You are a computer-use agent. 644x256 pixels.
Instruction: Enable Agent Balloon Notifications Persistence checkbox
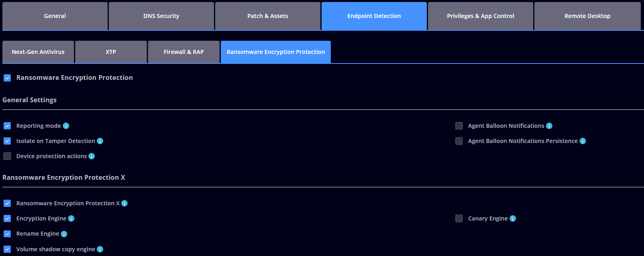tap(459, 141)
